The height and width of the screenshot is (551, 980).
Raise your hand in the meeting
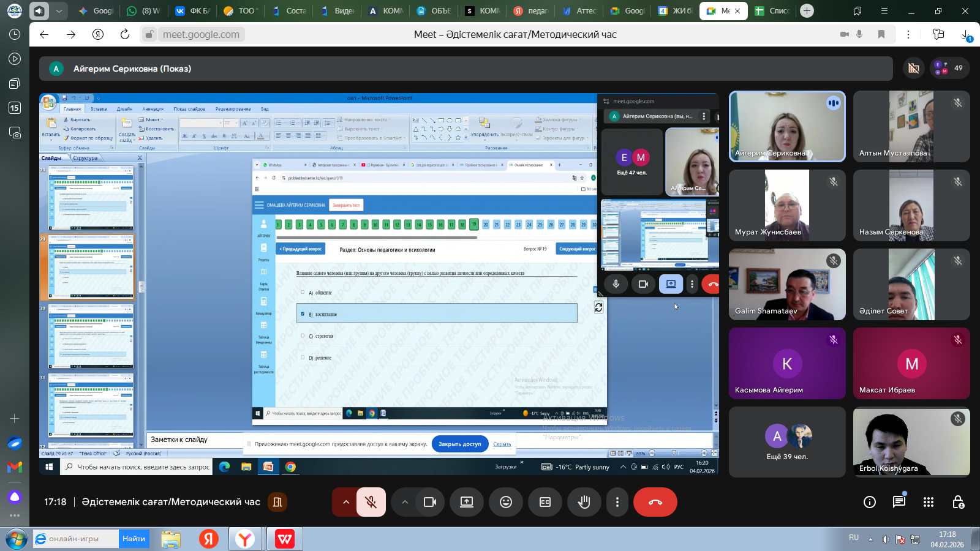pyautogui.click(x=584, y=502)
